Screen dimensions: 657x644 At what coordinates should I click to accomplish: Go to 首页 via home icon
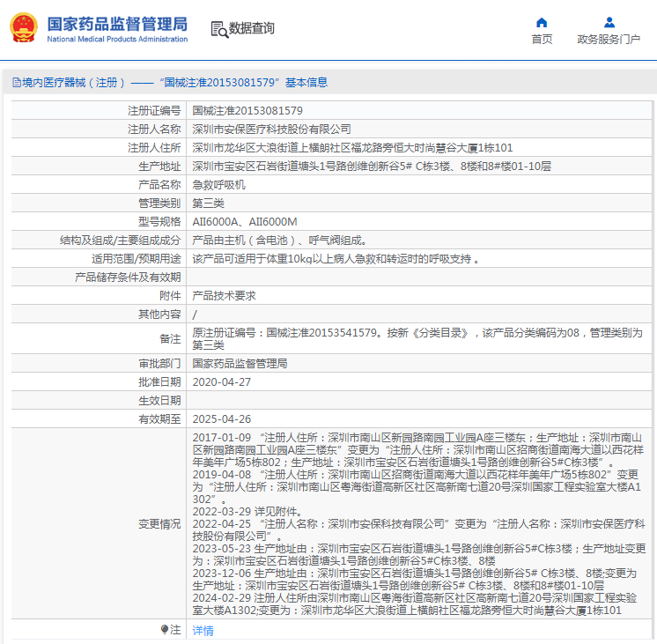click(x=542, y=22)
